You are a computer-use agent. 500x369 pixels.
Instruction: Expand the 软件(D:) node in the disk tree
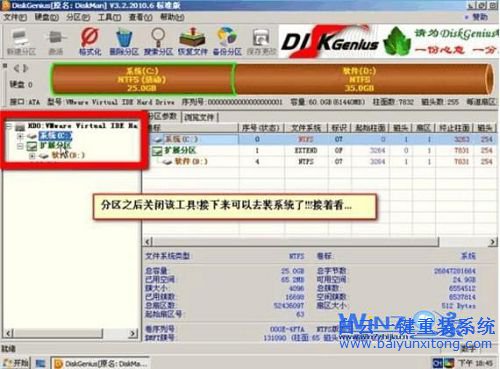pos(32,155)
